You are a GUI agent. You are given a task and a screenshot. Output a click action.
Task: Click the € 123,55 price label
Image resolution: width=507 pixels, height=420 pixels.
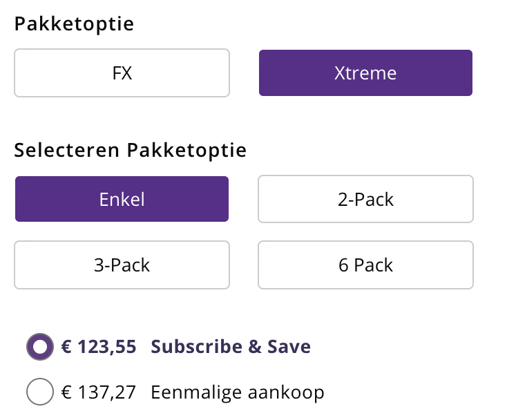click(x=99, y=347)
